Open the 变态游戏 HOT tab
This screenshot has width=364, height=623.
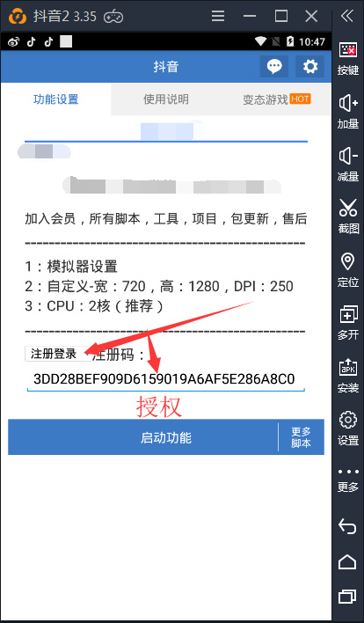[x=276, y=99]
